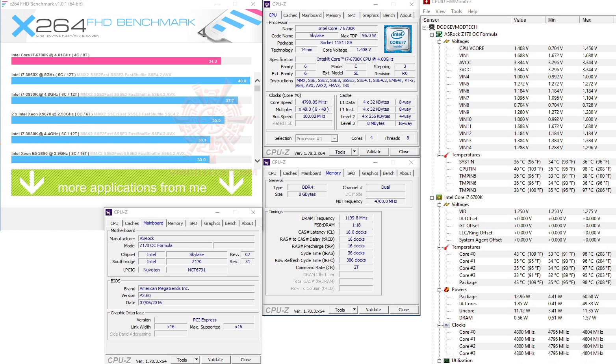
Task: Open the View menu in HWMonitor
Action: pos(440,11)
